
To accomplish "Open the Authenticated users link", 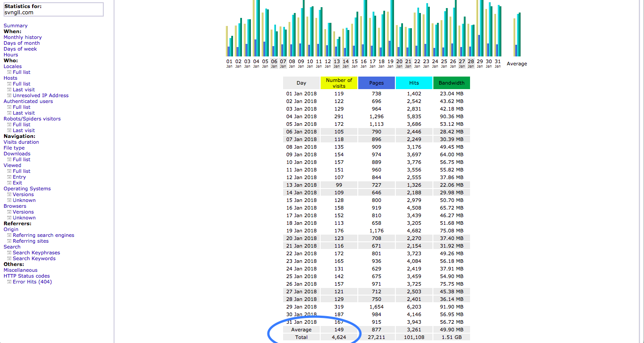I will 28,101.
